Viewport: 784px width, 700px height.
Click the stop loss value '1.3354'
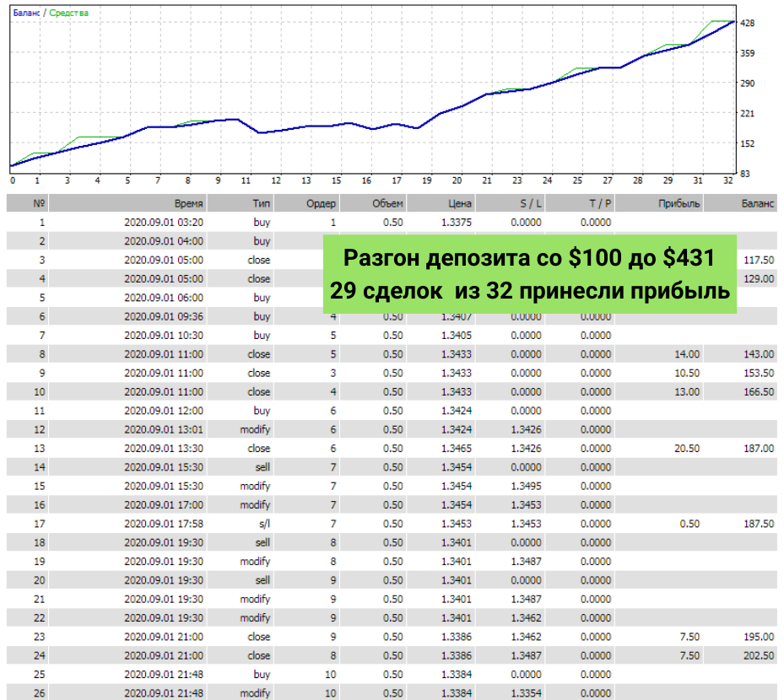526,693
